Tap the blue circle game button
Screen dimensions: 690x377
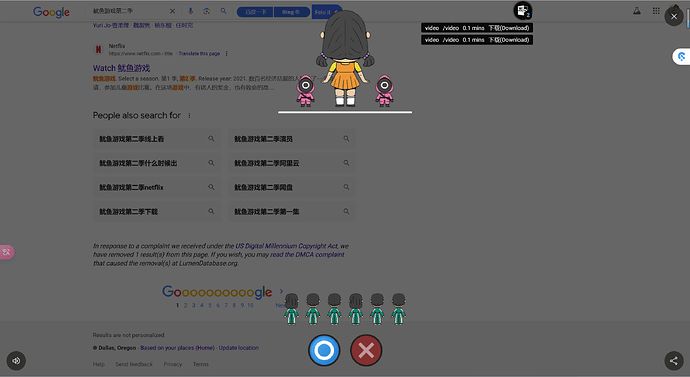(x=324, y=350)
